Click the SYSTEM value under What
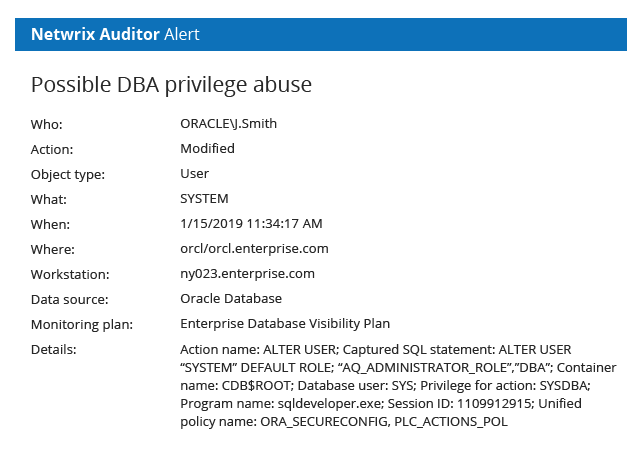 pyautogui.click(x=204, y=199)
